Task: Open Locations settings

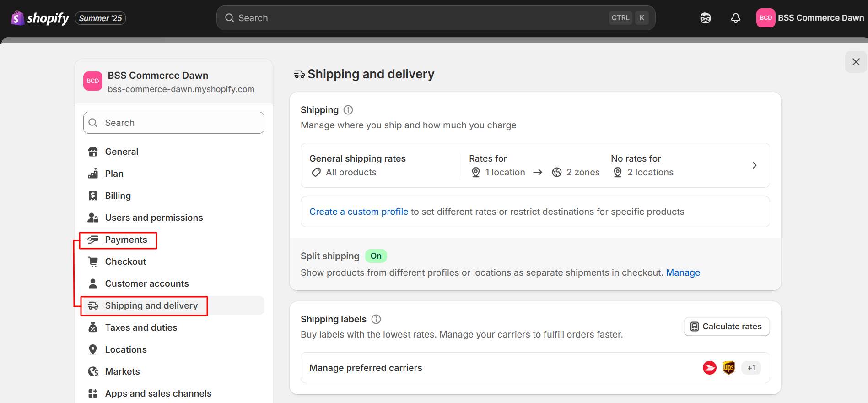Action: pyautogui.click(x=174, y=349)
